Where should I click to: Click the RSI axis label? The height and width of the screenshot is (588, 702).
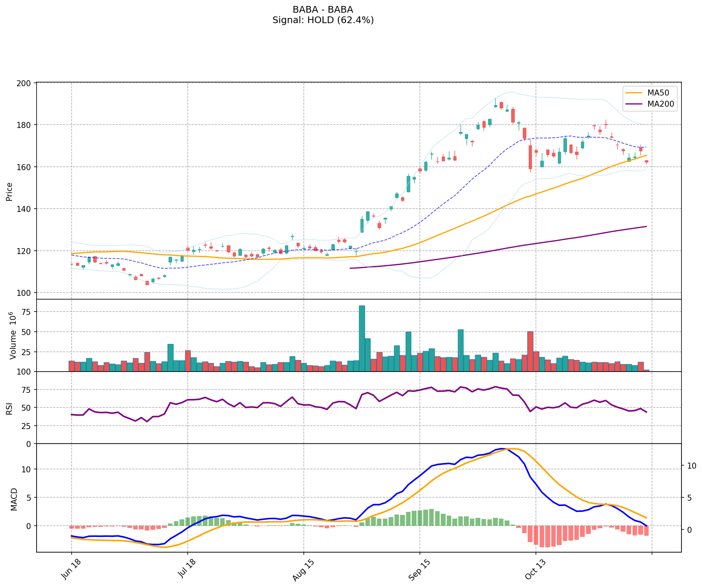point(10,408)
